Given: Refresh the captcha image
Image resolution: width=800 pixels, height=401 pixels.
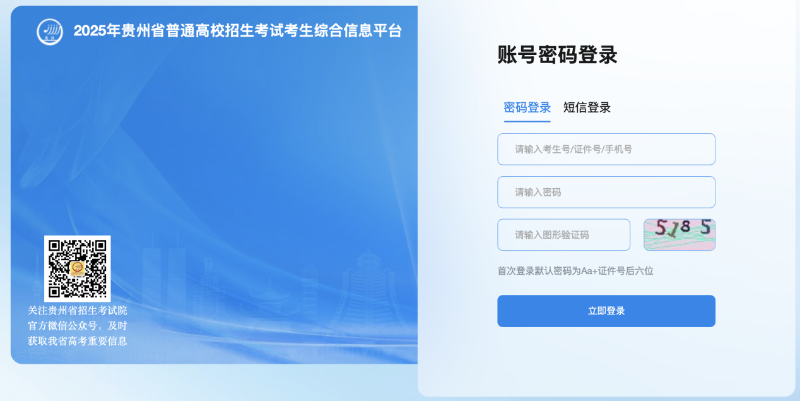Looking at the screenshot, I should [x=679, y=235].
